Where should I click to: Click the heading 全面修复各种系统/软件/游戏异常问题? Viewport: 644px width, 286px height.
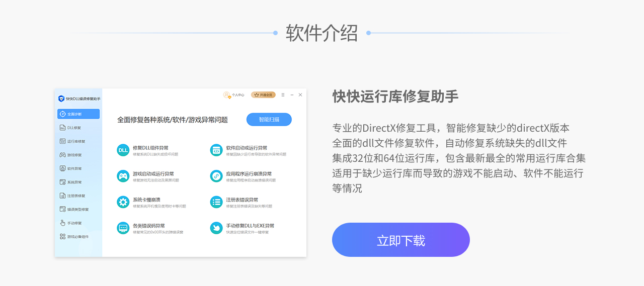[x=173, y=120]
